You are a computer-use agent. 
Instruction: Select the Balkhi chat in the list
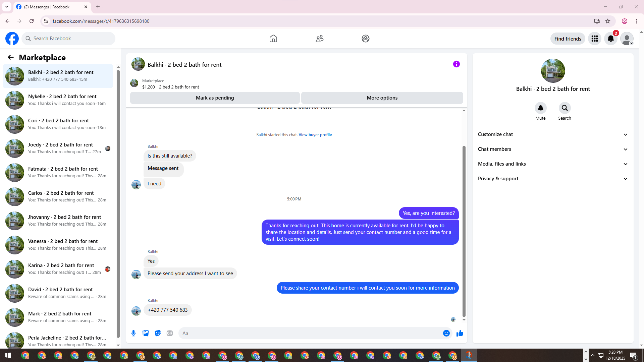click(58, 76)
